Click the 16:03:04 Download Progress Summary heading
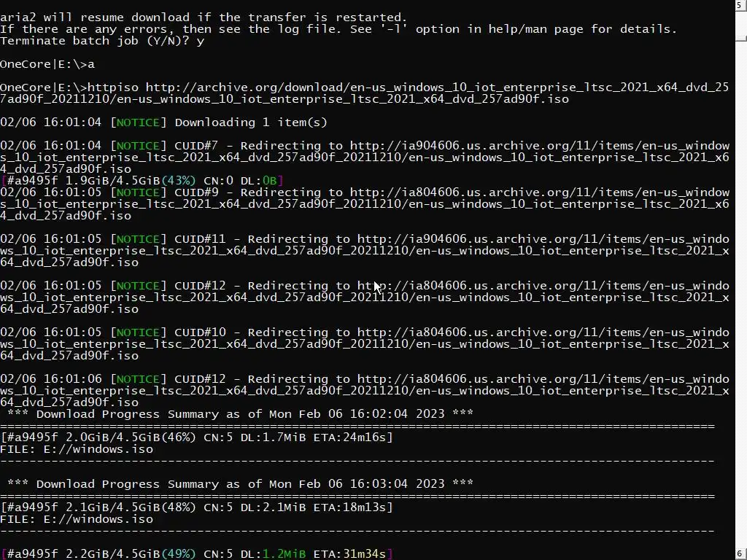The height and width of the screenshot is (560, 747). tap(240, 484)
